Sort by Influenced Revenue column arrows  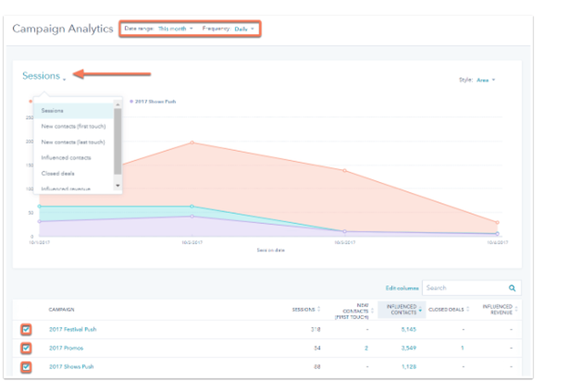click(516, 309)
